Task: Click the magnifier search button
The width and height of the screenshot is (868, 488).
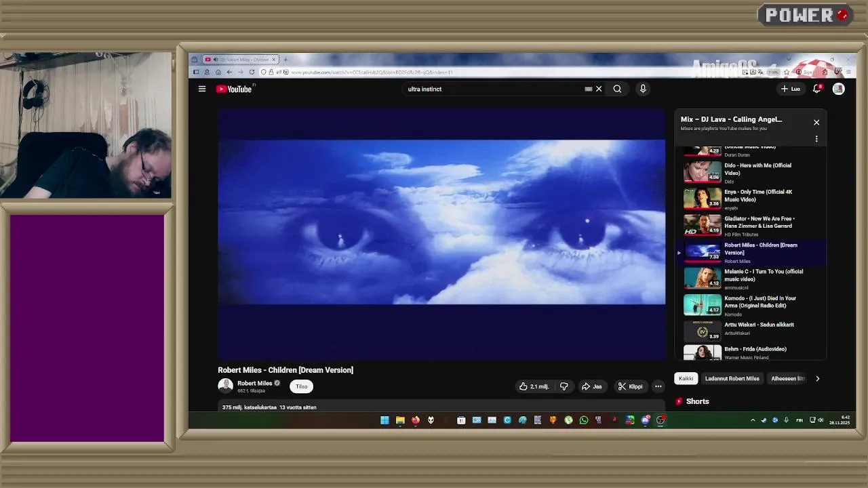Action: pyautogui.click(x=617, y=89)
